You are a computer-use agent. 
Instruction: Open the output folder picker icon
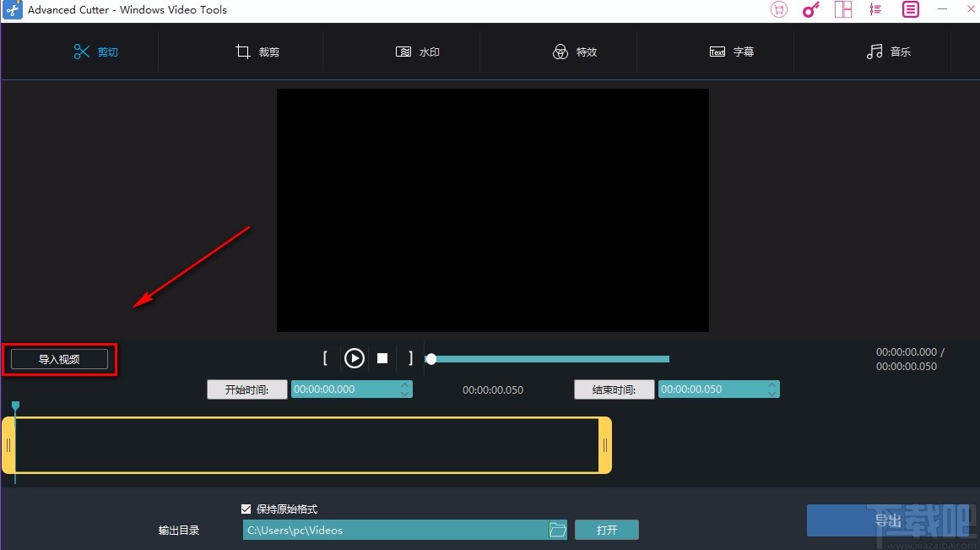(557, 530)
